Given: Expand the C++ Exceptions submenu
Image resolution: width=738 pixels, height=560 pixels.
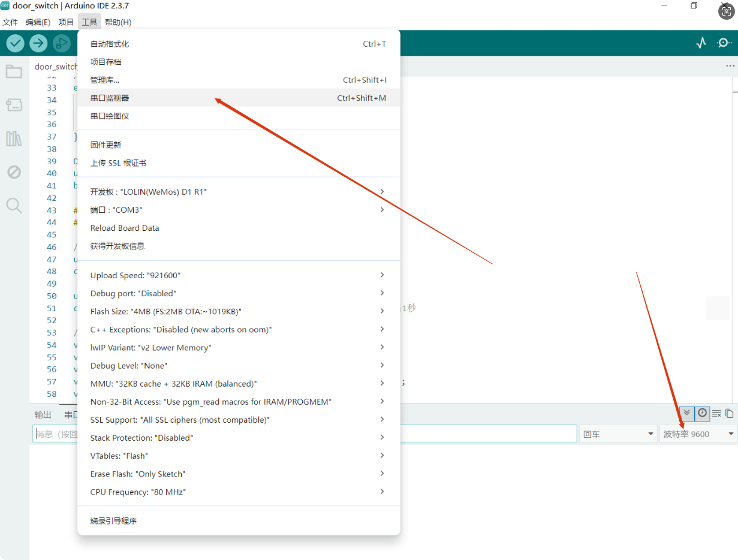Looking at the screenshot, I should pos(239,329).
